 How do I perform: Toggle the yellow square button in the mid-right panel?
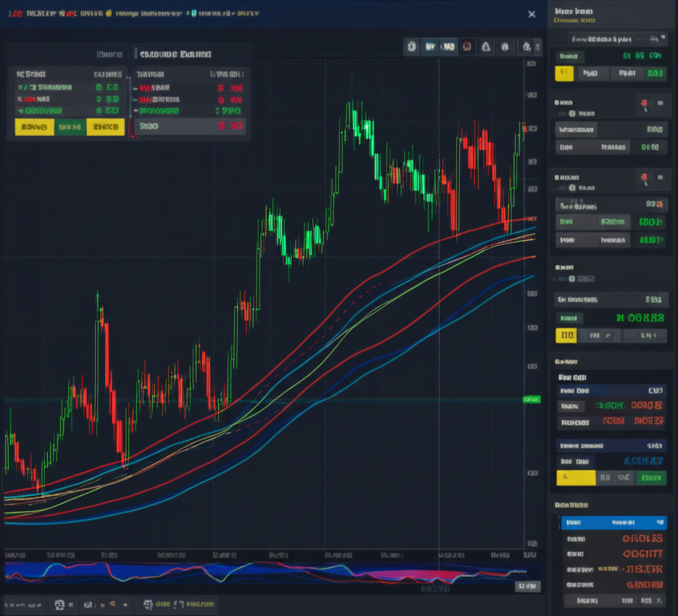click(566, 336)
